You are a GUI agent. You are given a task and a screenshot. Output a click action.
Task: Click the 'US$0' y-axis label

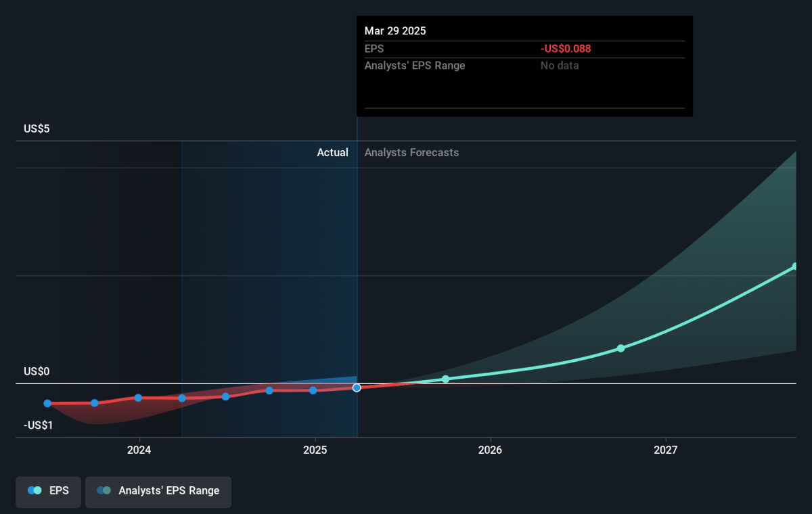[37, 371]
